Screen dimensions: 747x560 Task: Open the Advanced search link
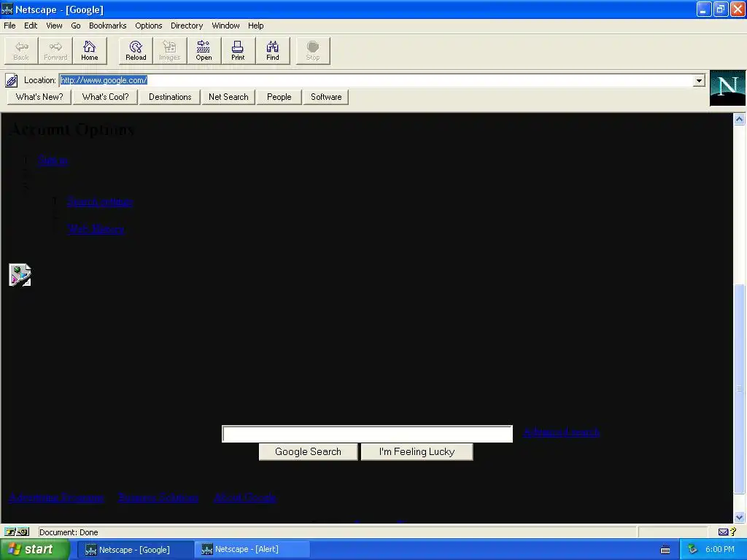pyautogui.click(x=561, y=432)
